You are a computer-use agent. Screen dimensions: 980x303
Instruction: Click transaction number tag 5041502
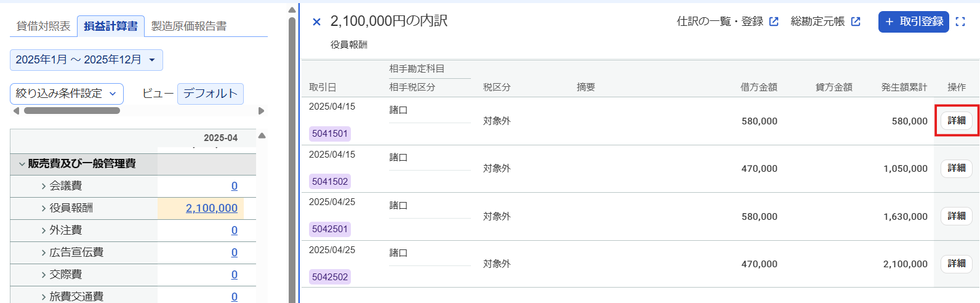pos(330,182)
